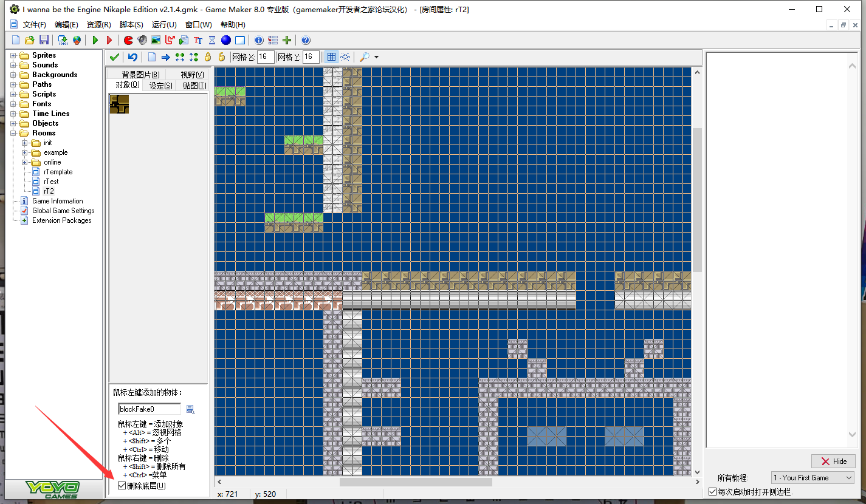Expand the Backgrounds folder
Viewport: 866px width, 504px height.
(13, 75)
